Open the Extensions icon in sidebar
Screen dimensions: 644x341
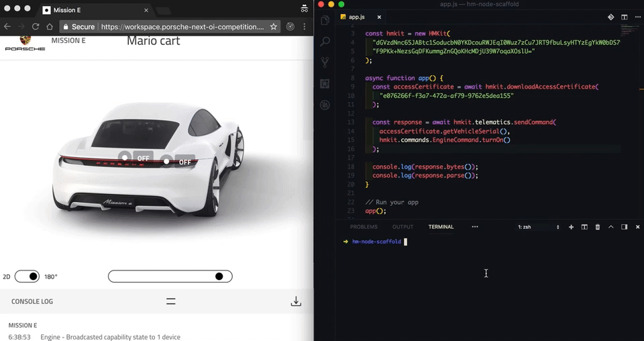[x=325, y=84]
